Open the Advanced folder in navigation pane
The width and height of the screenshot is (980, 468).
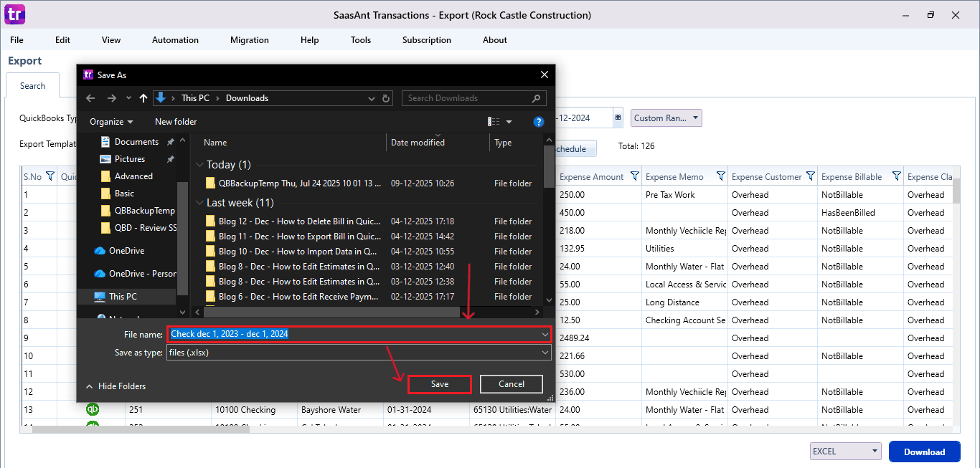point(133,176)
